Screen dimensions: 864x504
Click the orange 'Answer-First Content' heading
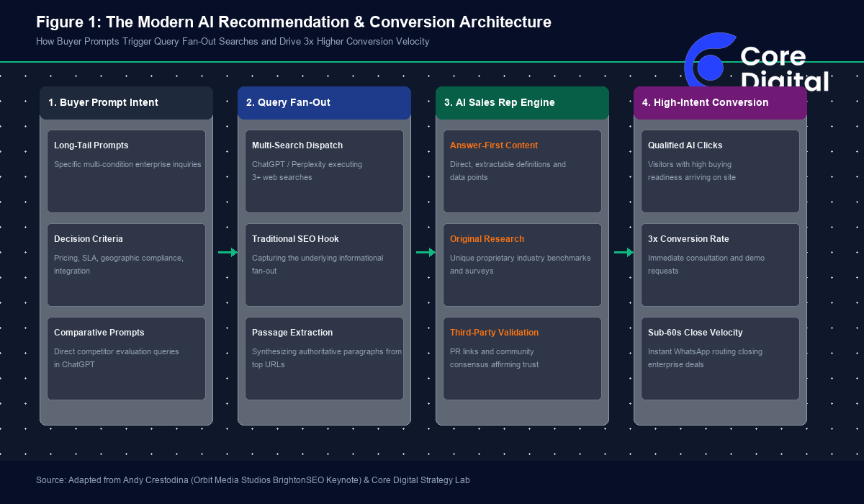click(494, 145)
